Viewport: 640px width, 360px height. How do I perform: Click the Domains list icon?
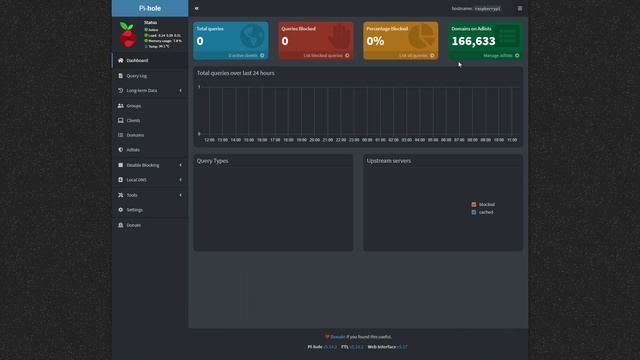tap(120, 135)
